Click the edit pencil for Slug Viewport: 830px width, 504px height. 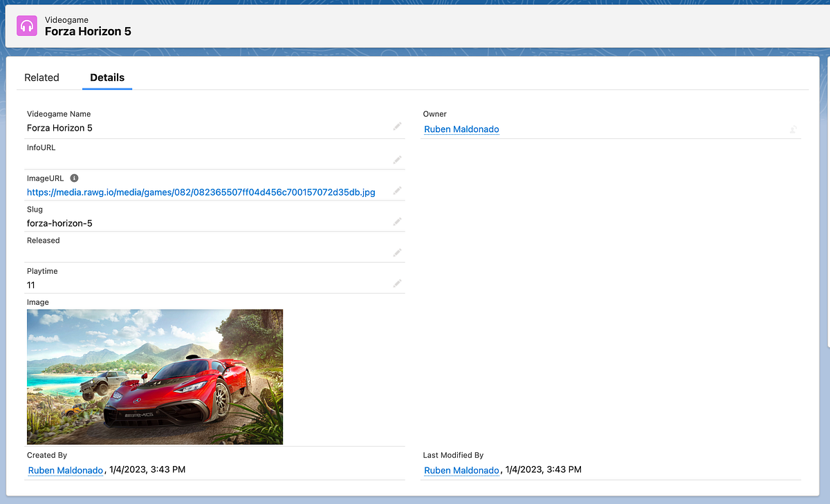point(397,221)
